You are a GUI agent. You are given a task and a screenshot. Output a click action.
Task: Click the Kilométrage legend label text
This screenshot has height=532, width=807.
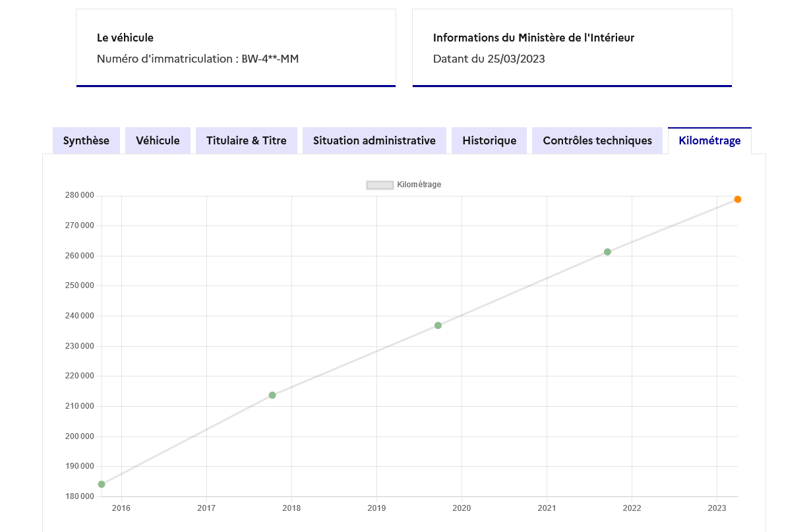click(419, 185)
